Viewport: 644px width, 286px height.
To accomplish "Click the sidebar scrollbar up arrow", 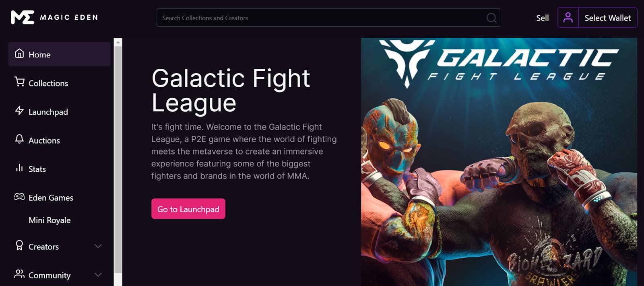I will pyautogui.click(x=118, y=42).
